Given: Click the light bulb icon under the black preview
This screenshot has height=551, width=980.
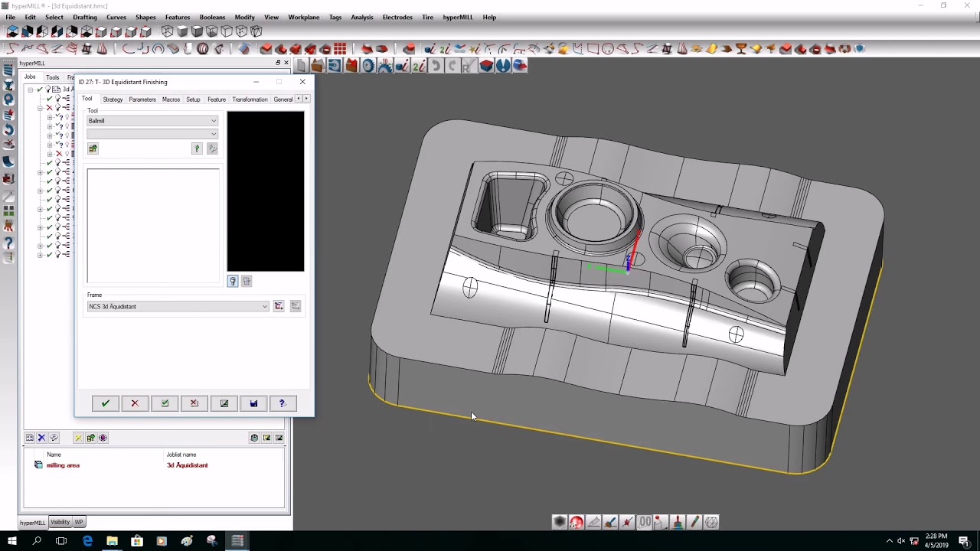Looking at the screenshot, I should 233,282.
